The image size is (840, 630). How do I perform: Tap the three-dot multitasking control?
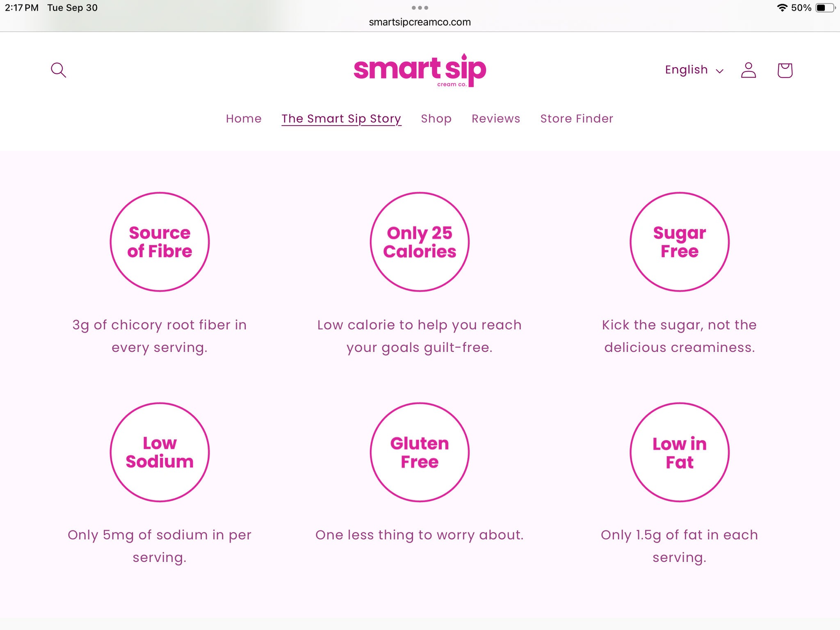(420, 8)
